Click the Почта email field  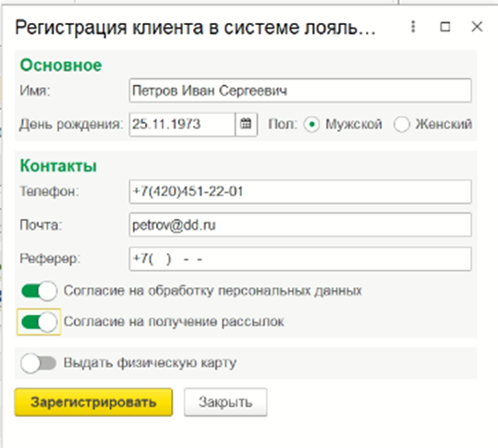tap(300, 225)
